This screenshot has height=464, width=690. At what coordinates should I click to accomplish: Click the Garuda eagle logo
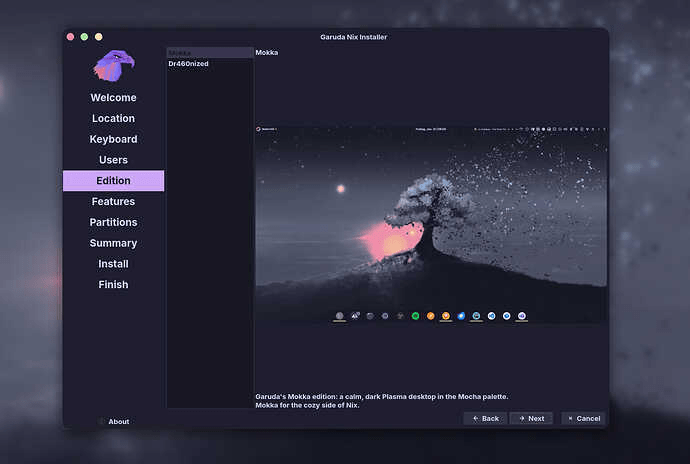[x=114, y=66]
